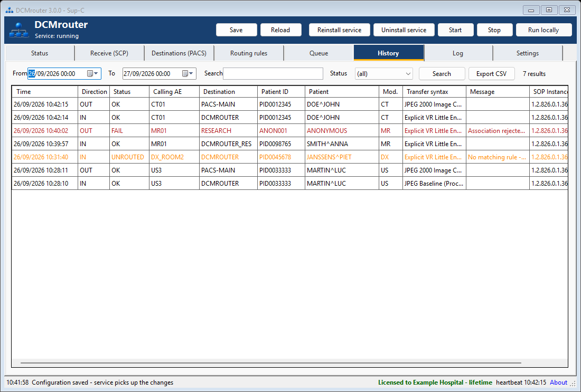The height and width of the screenshot is (392, 581).
Task: Switch to the Status tab
Action: pos(40,53)
